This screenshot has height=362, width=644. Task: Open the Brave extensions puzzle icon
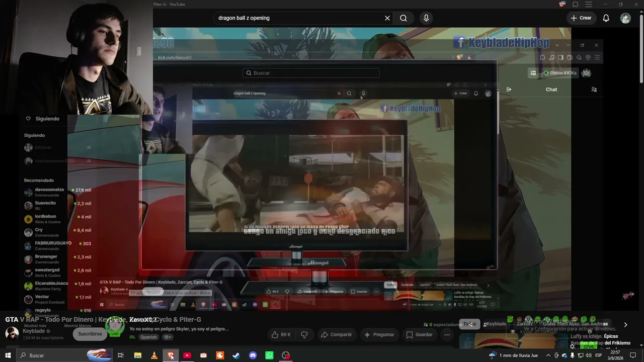tap(576, 5)
